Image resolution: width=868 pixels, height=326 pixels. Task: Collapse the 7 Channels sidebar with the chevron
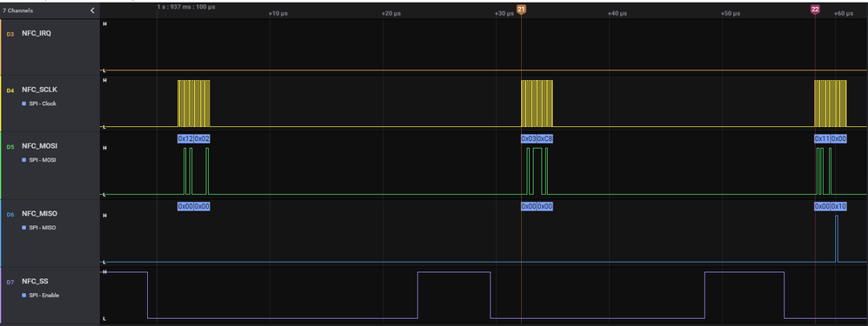click(92, 10)
